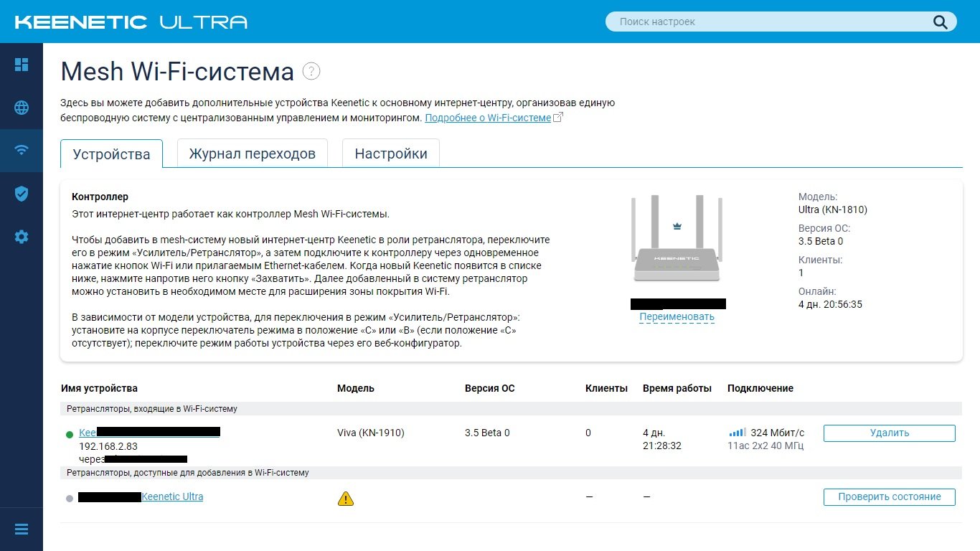The width and height of the screenshot is (980, 551).
Task: Click the Проверить состояние button
Action: click(890, 496)
